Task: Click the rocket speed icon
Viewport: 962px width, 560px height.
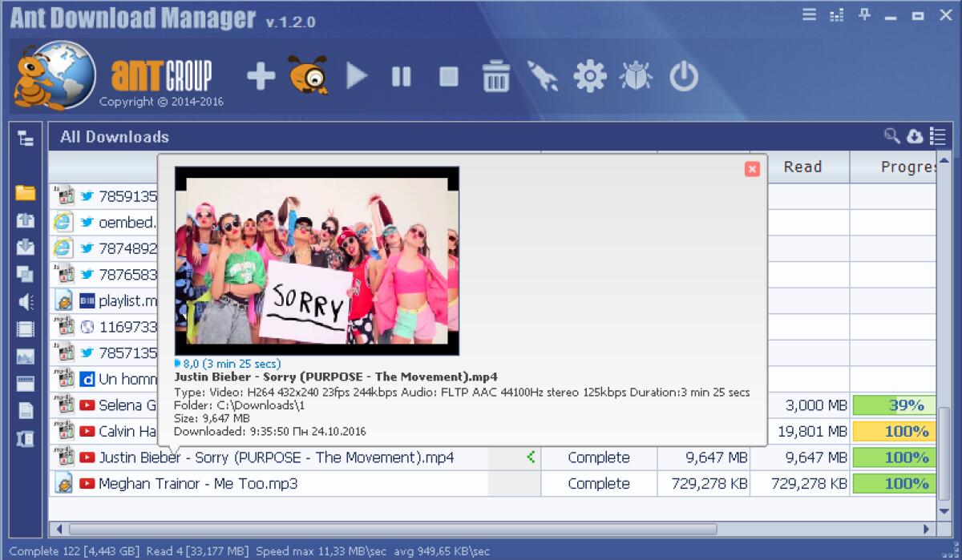Action: point(543,77)
